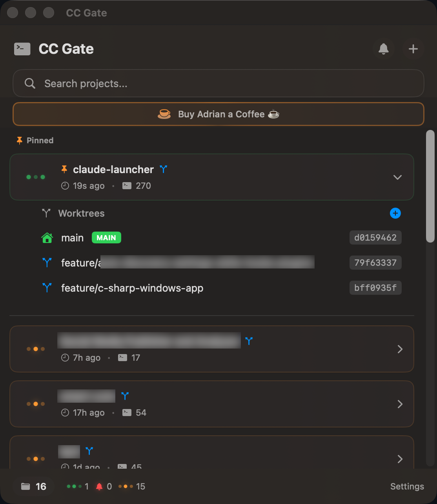Collapse the claude-launcher worktree list
This screenshot has width=437, height=504.
click(397, 177)
